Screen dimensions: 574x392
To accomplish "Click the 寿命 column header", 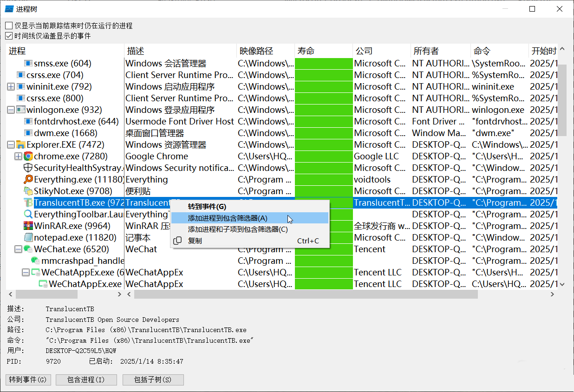I will point(324,51).
